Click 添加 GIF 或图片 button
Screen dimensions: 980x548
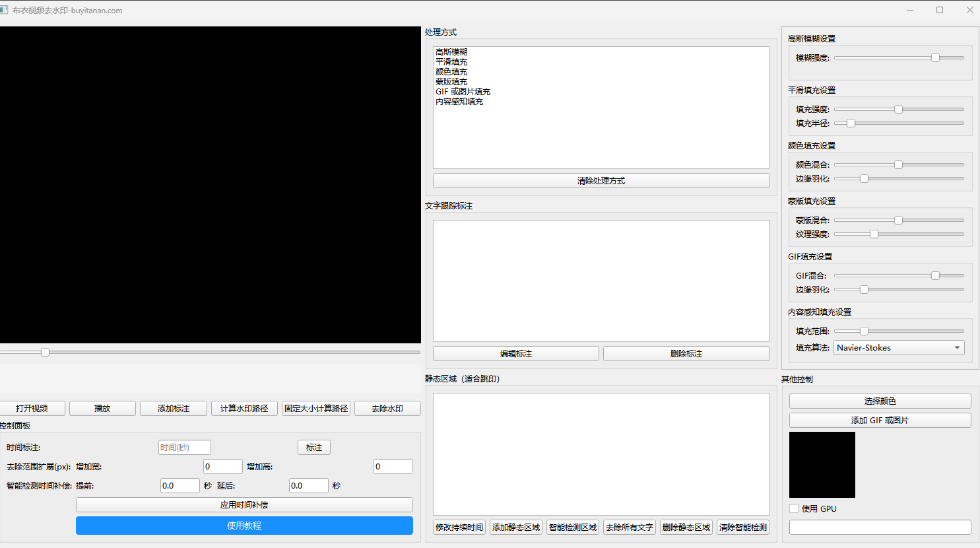coord(880,421)
